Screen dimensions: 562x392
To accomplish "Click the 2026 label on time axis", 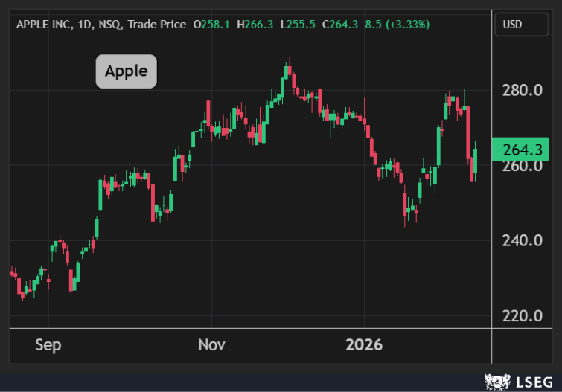I will click(364, 345).
